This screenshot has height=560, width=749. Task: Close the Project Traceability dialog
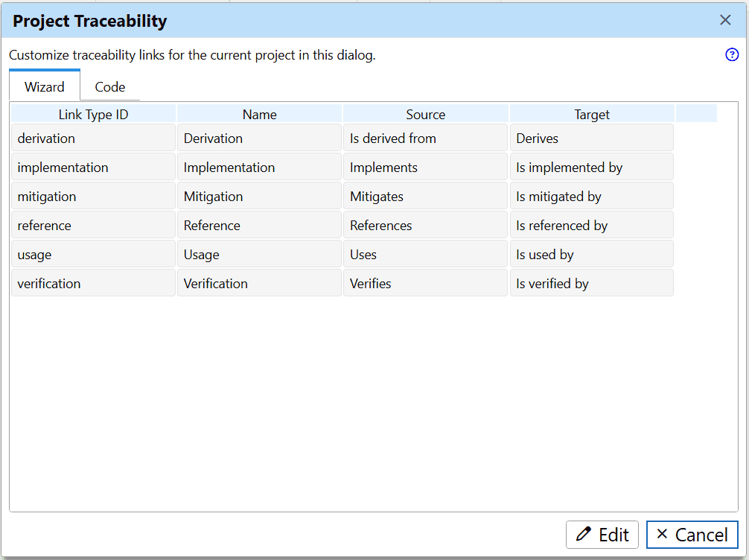tap(724, 20)
